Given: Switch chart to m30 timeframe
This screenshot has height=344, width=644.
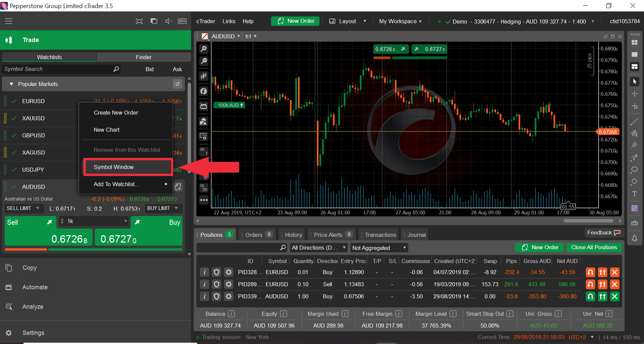Looking at the screenshot, I should click(203, 188).
